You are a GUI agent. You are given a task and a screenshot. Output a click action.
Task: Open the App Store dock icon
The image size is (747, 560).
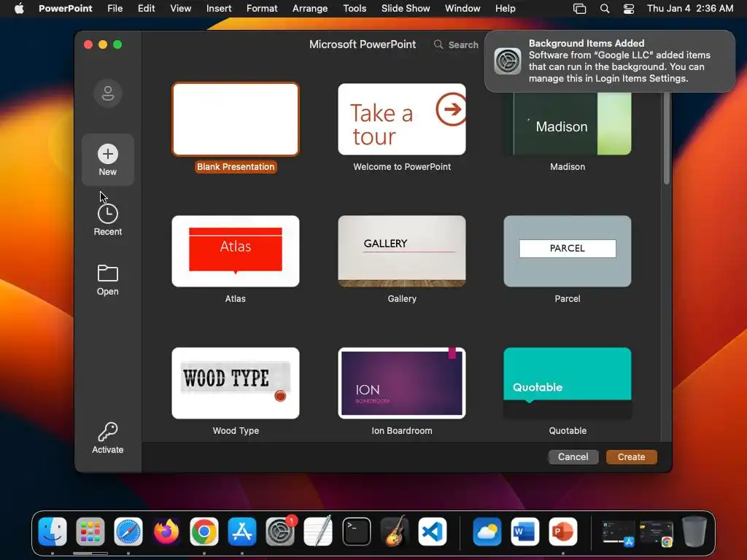pos(242,532)
